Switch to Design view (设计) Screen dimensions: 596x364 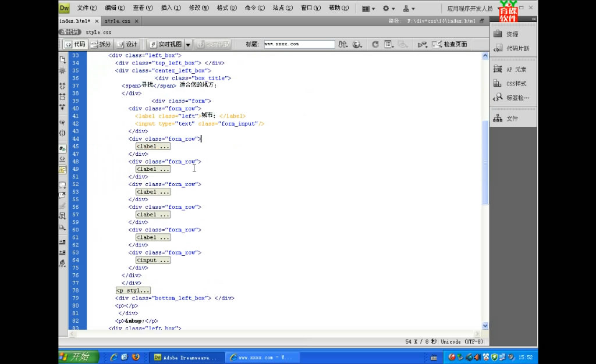(x=127, y=44)
